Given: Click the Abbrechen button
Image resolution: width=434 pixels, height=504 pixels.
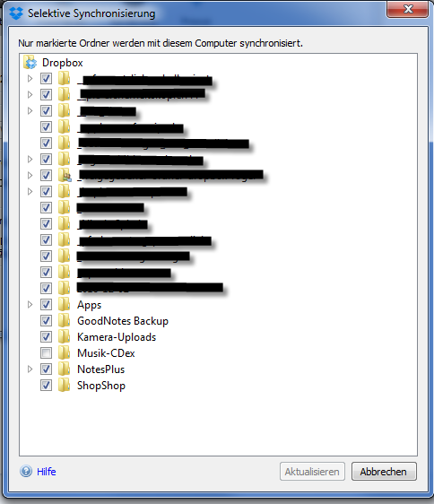Looking at the screenshot, I should pos(384,472).
